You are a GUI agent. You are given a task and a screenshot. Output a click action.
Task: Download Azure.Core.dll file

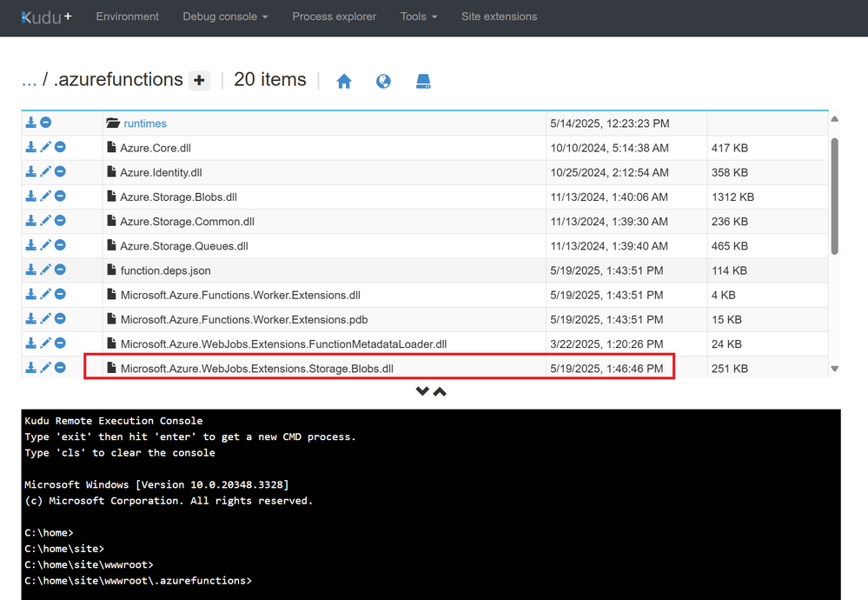(x=31, y=147)
